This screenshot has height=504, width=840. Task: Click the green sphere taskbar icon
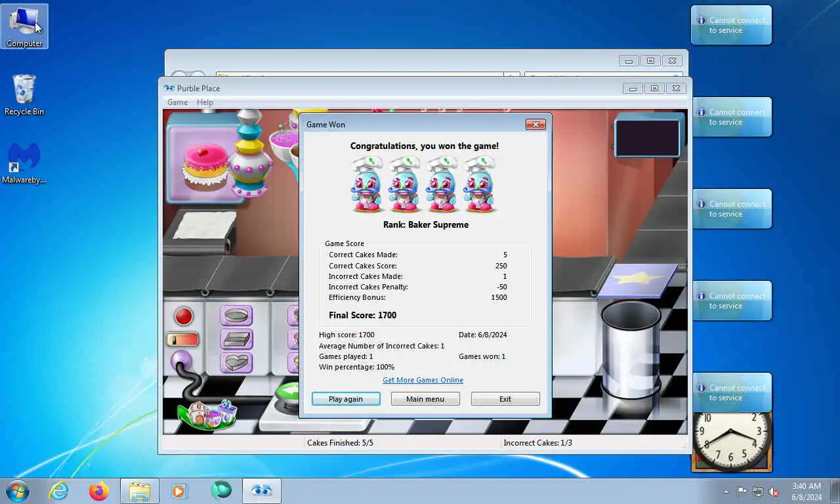point(221,491)
